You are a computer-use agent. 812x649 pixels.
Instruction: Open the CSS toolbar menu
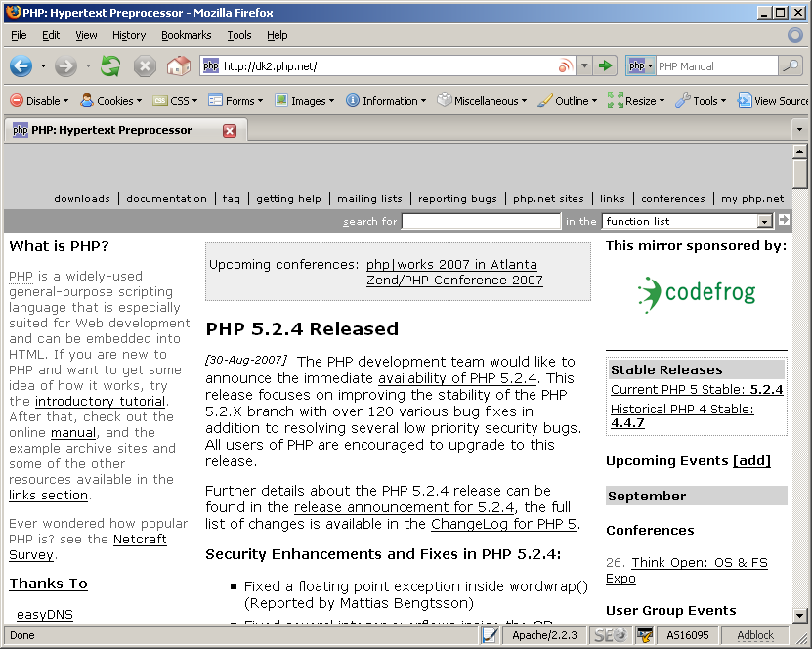click(x=175, y=101)
